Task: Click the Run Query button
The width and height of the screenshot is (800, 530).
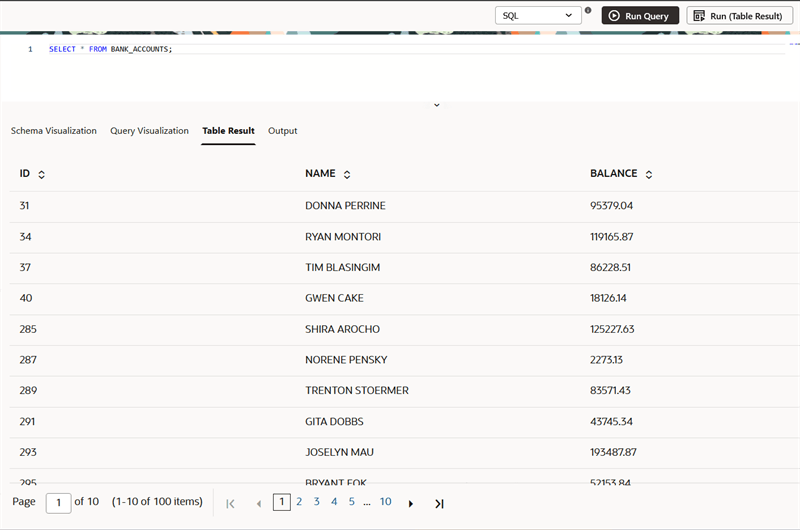Action: [640, 15]
